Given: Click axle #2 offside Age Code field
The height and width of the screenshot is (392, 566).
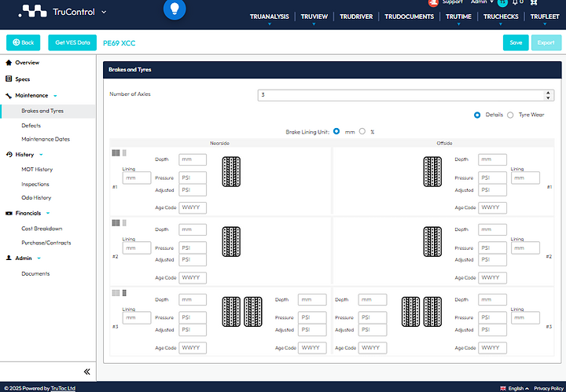Looking at the screenshot, I should 492,277.
